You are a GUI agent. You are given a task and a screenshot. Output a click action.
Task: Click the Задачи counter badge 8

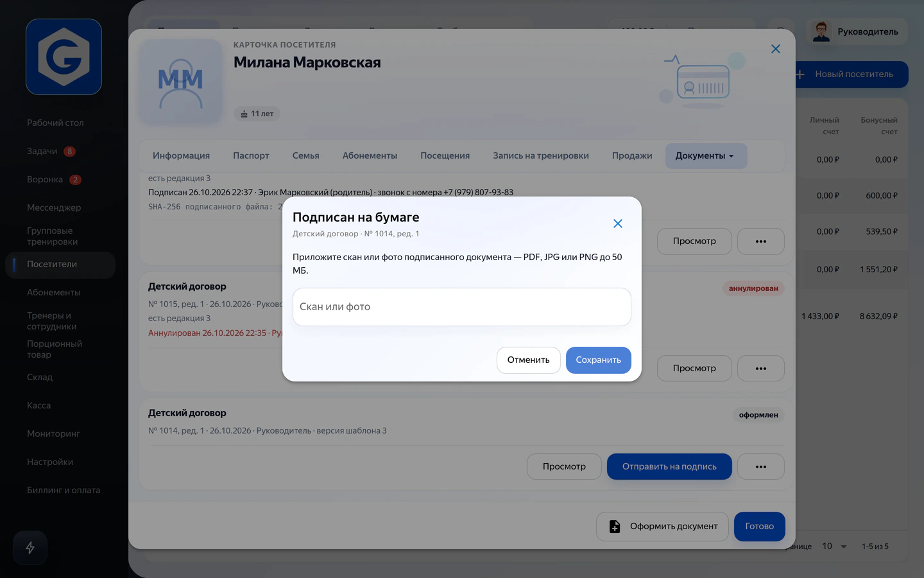(70, 152)
